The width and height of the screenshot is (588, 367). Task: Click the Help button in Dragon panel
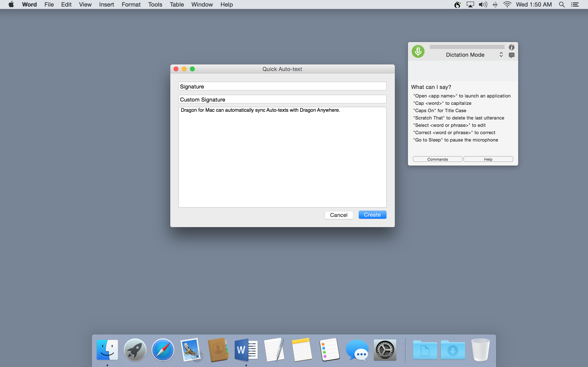click(488, 159)
